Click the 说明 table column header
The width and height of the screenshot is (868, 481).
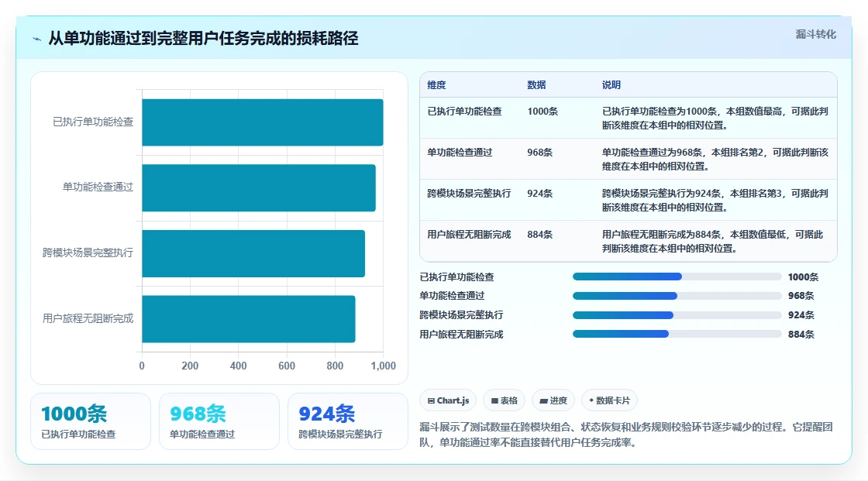(611, 84)
